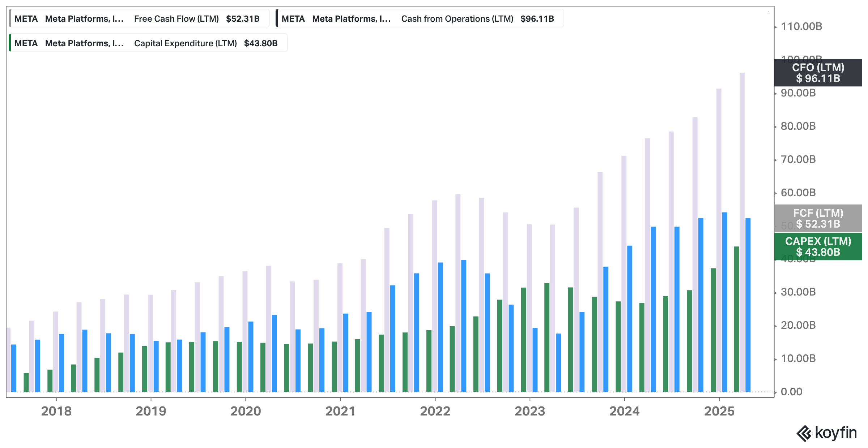Click the 2023 x-axis year label

[x=529, y=411]
